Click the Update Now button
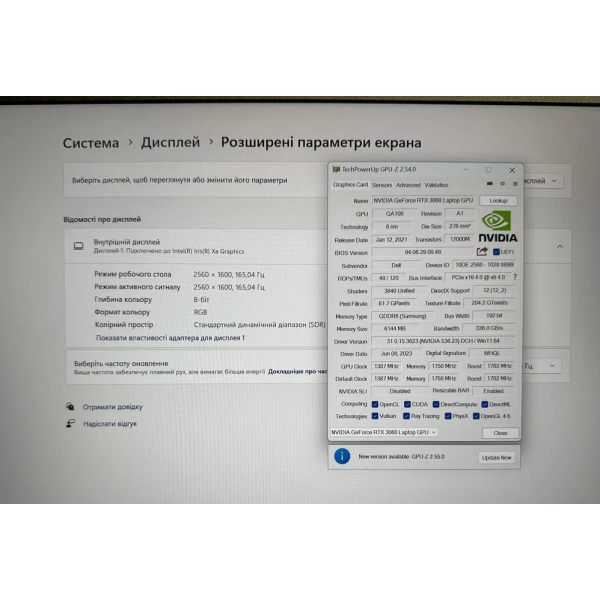Image resolution: width=600 pixels, height=600 pixels. (x=496, y=457)
